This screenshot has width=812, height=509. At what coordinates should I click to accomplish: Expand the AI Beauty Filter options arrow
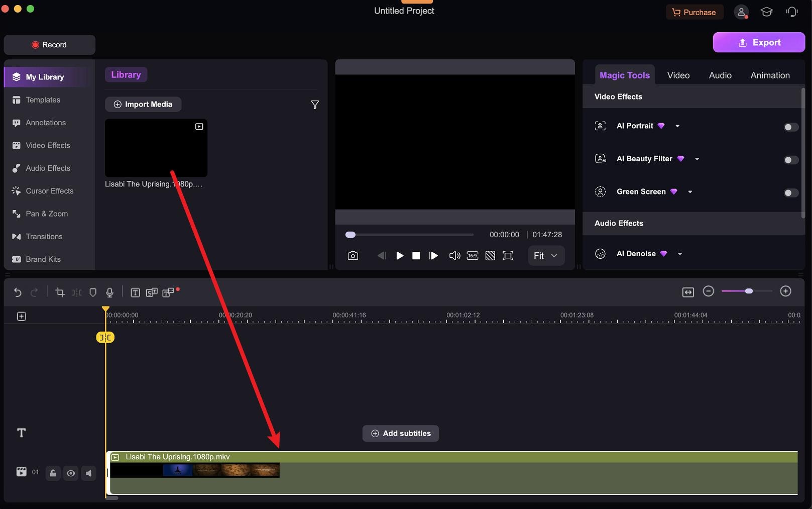click(x=697, y=159)
